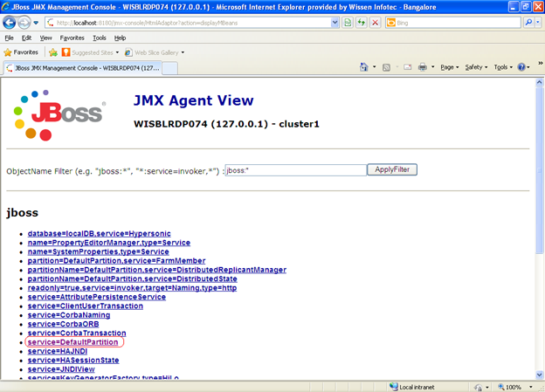Viewport: 545px width, 392px height.
Task: Open service=AttributePersistenceService link
Action: 97,297
